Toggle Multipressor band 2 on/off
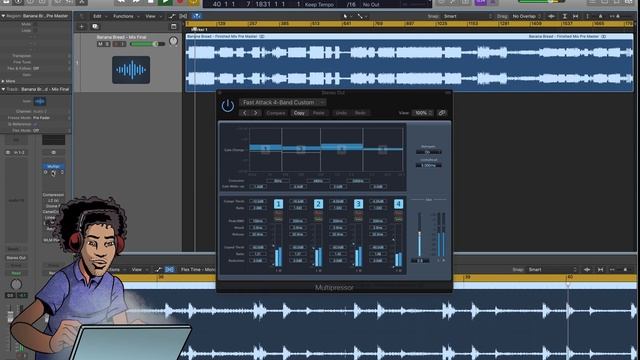Viewport: 640px width, 360px height. pyautogui.click(x=318, y=204)
